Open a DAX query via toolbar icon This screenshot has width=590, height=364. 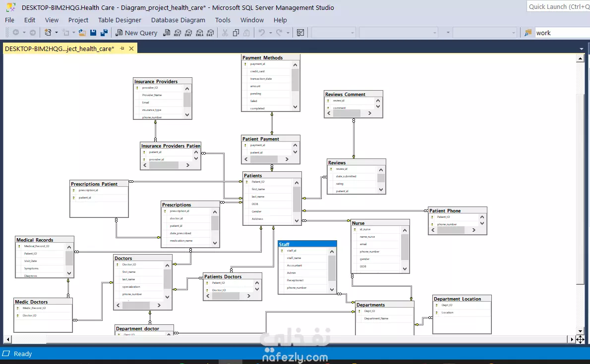tap(210, 33)
